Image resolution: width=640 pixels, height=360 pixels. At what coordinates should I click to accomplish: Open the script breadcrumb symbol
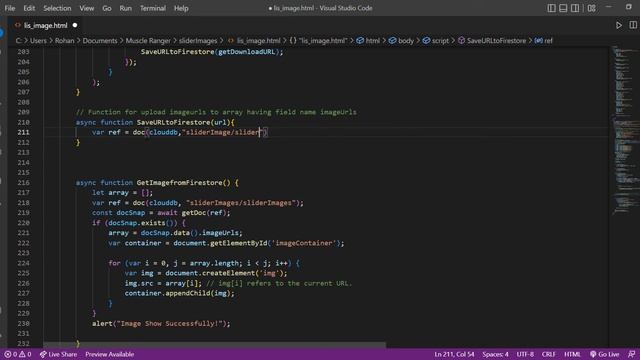(436, 40)
